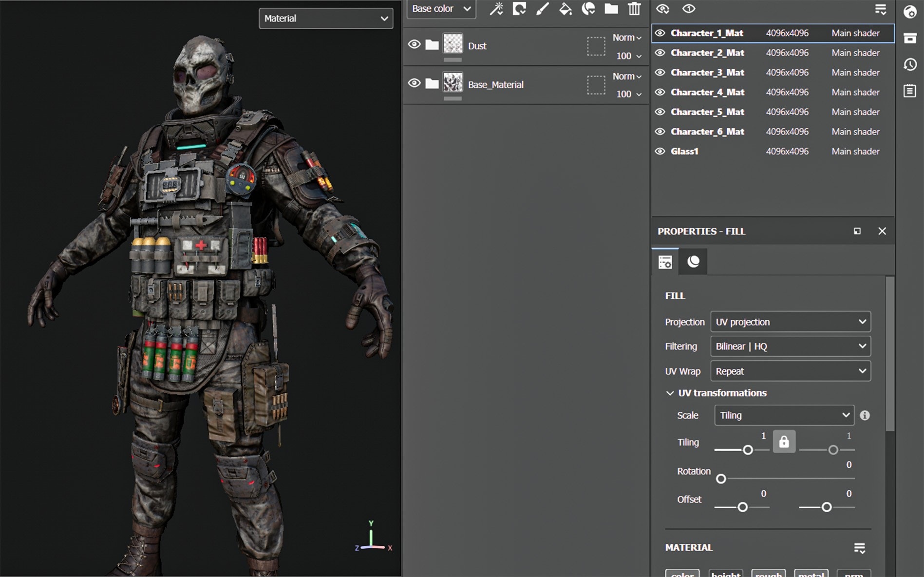Open the Base color channel dropdown
924x577 pixels.
coord(441,9)
